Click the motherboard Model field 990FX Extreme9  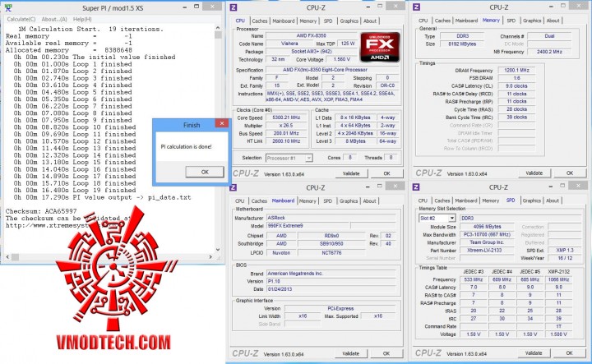coord(308,226)
